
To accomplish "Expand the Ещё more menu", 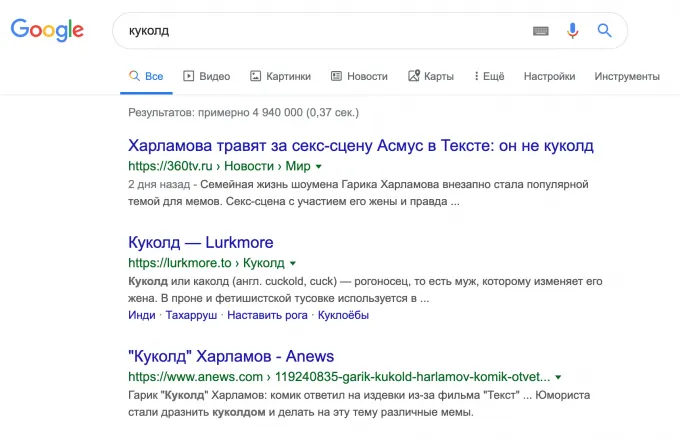I will point(488,76).
